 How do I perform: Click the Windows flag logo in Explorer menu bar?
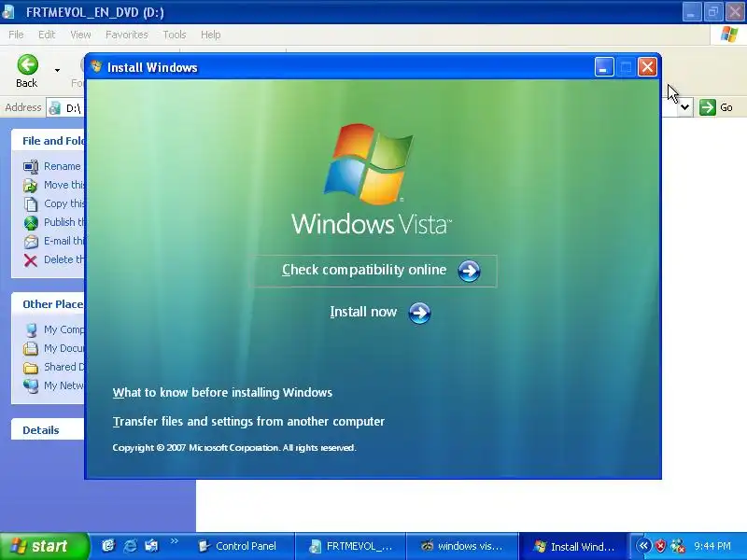click(729, 35)
